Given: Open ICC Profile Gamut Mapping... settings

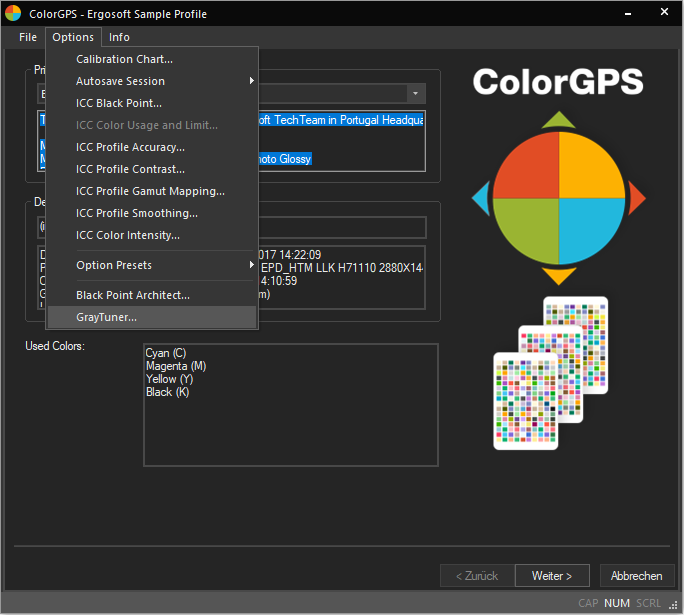Looking at the screenshot, I should point(152,191).
